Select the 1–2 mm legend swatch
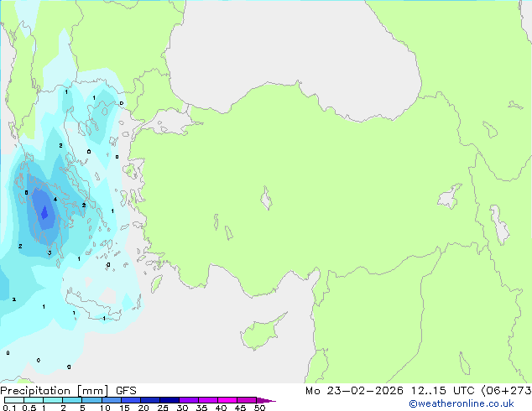The width and height of the screenshot is (532, 411). tap(53, 400)
